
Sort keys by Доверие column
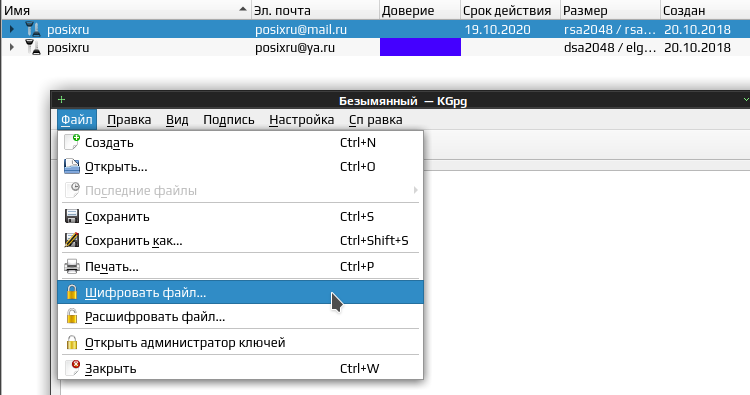pos(419,11)
